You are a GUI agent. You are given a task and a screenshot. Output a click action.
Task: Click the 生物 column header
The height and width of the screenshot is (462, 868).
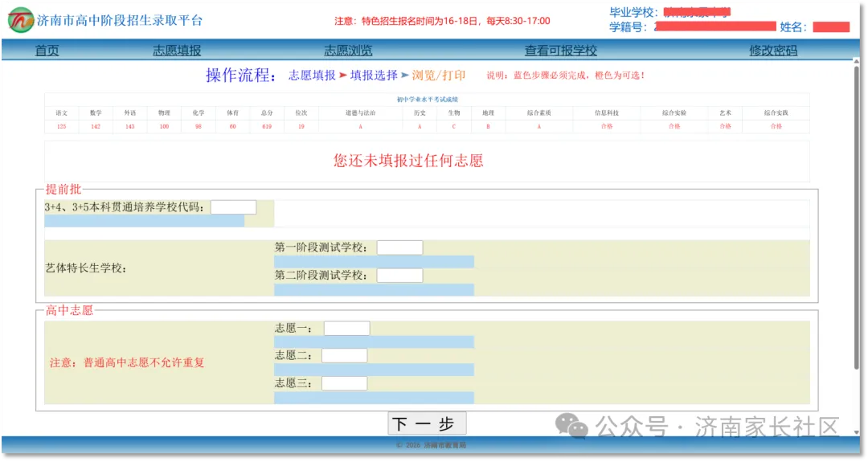coord(454,112)
